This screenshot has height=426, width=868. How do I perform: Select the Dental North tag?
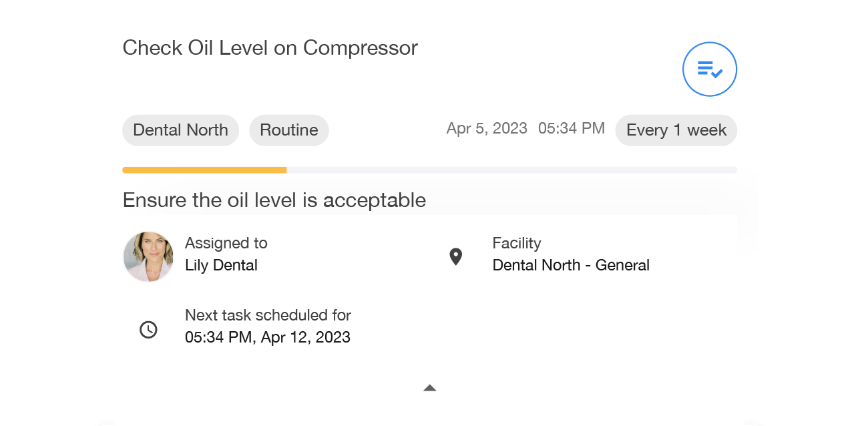pyautogui.click(x=180, y=130)
